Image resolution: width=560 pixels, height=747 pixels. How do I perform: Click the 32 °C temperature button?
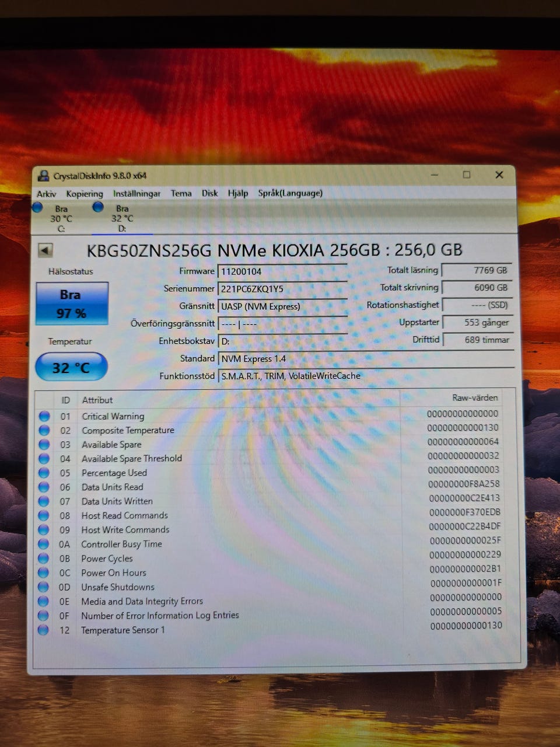pos(71,368)
